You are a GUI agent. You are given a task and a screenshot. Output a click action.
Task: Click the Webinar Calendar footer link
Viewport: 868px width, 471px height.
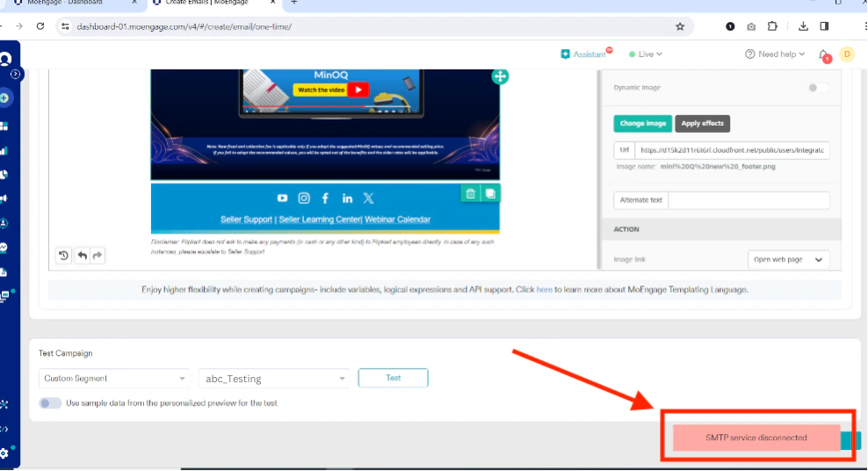(397, 220)
